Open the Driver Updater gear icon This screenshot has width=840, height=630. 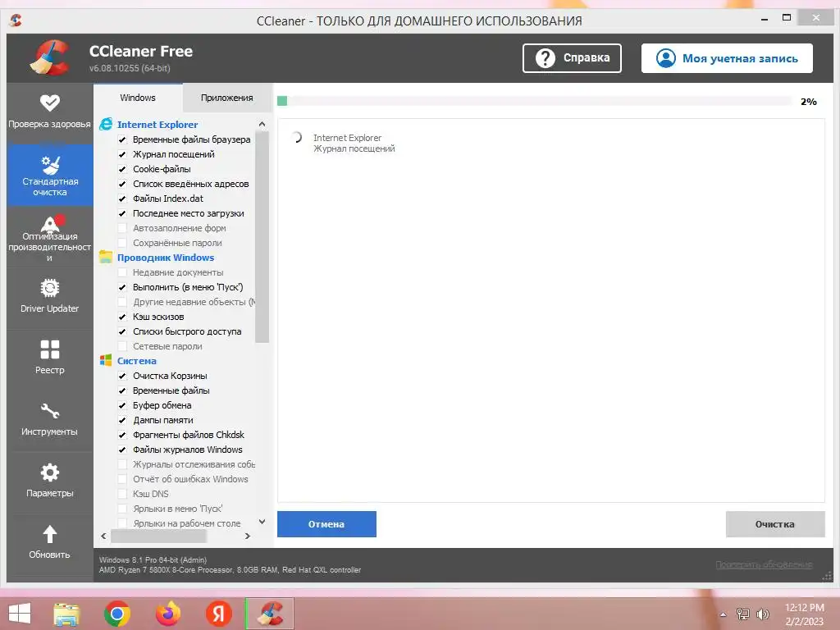point(50,288)
